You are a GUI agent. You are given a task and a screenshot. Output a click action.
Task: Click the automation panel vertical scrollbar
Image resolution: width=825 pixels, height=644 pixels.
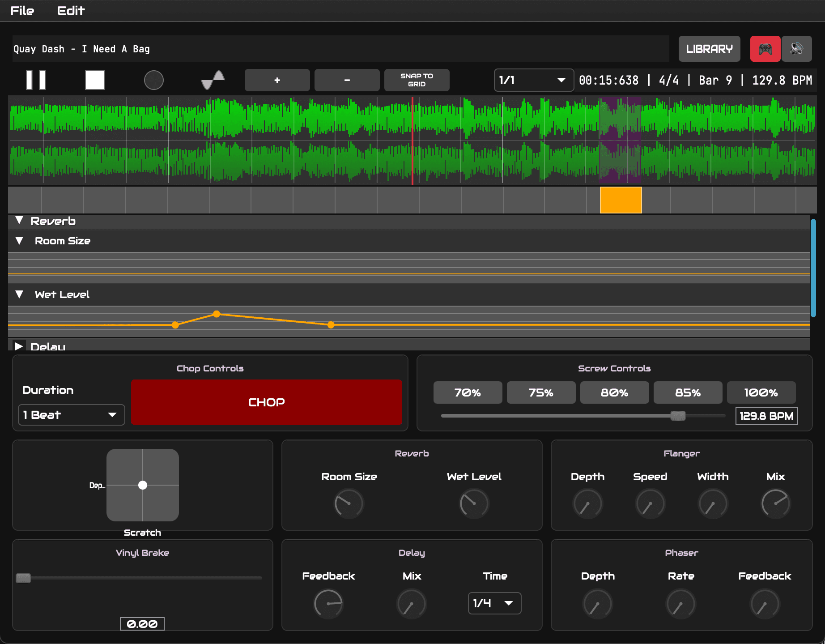pos(813,268)
